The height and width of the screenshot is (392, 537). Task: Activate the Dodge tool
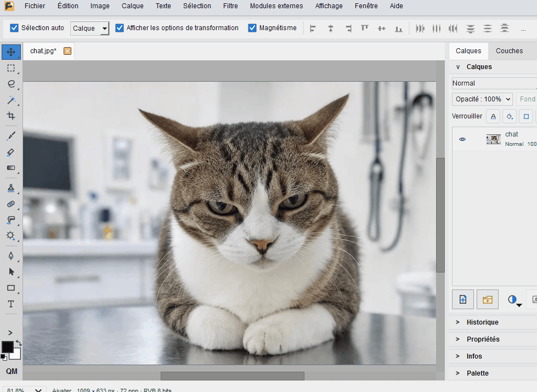11,236
